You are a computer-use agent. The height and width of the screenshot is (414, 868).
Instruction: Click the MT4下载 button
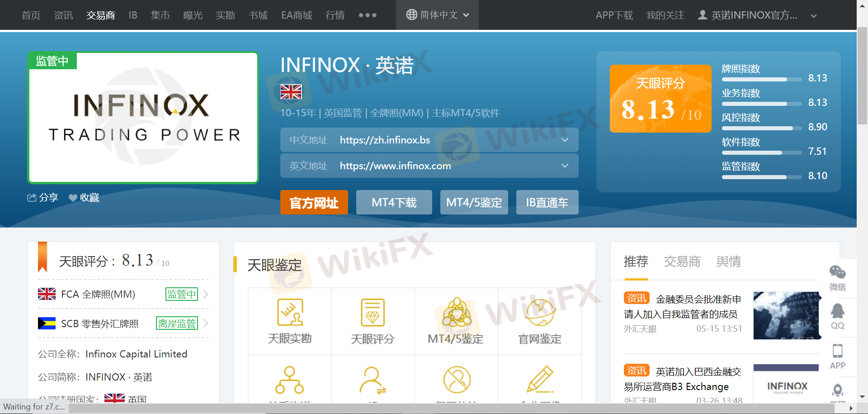pyautogui.click(x=394, y=203)
